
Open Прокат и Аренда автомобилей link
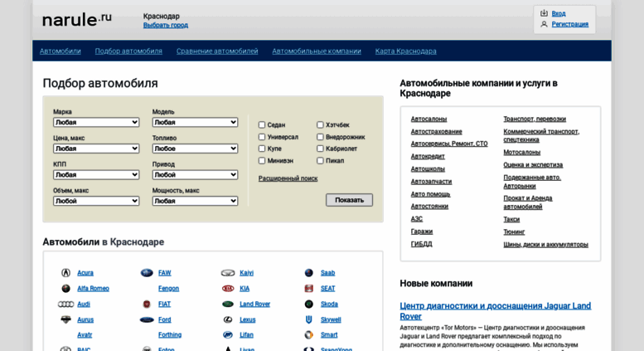(528, 202)
